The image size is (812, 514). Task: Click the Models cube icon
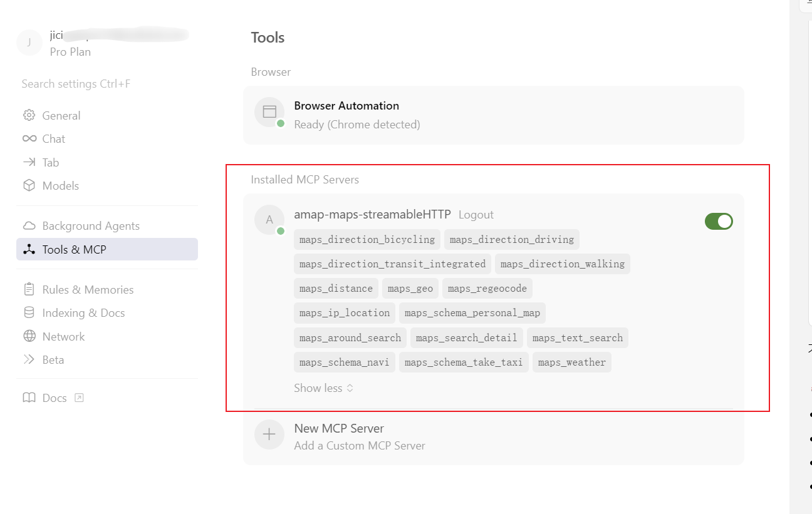click(x=29, y=185)
